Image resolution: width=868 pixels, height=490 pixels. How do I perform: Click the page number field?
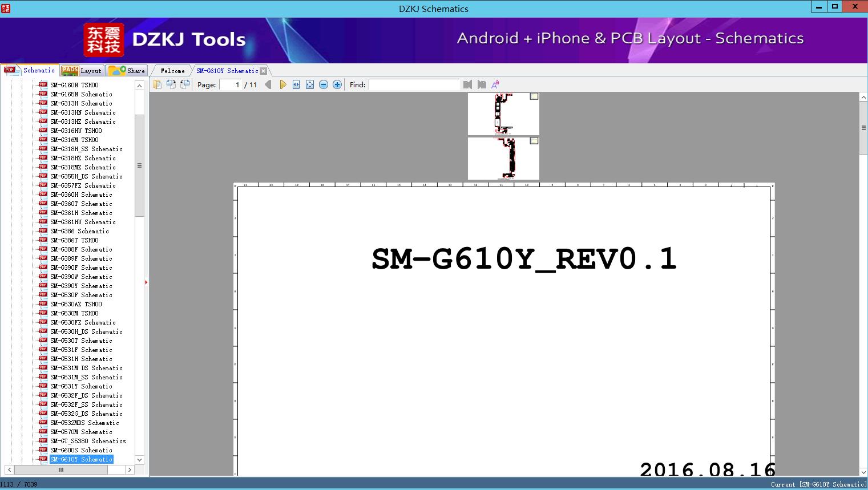[231, 84]
